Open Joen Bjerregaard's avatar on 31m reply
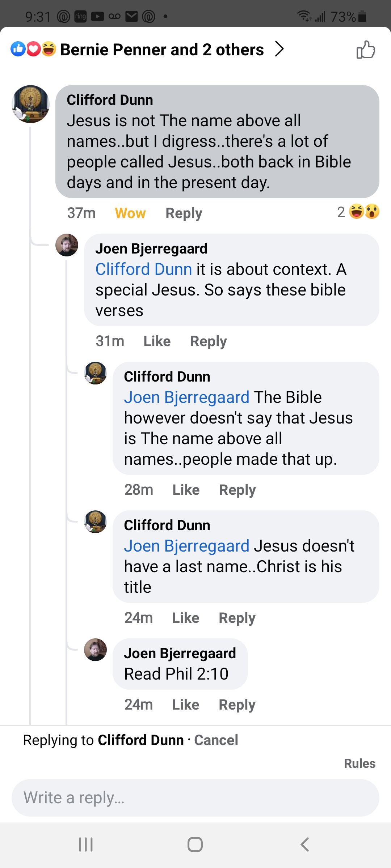Viewport: 391px width, 868px height. coord(67,245)
